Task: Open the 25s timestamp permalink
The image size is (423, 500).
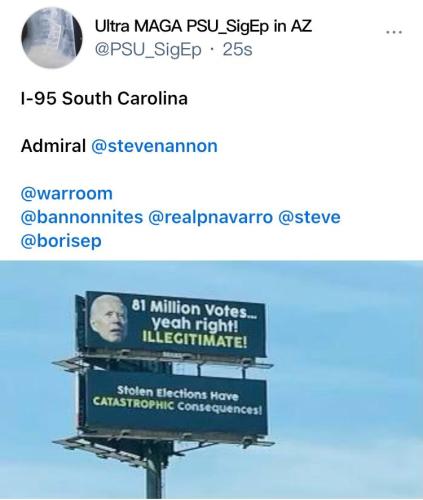Action: 237,50
